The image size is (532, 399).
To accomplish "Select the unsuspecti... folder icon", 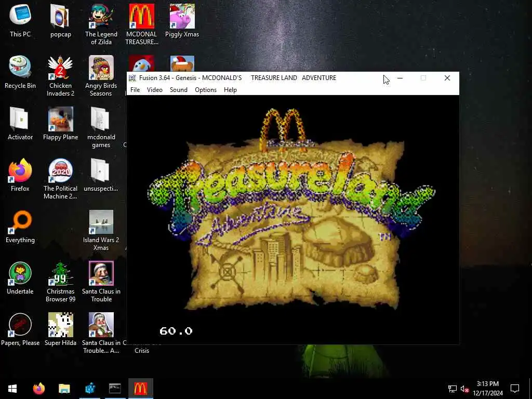I will click(x=101, y=175).
